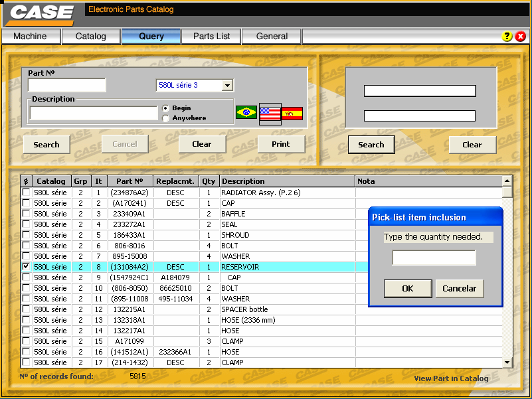532x399 pixels.
Task: Tick the checkbox for the BAFFLE row
Action: point(26,214)
